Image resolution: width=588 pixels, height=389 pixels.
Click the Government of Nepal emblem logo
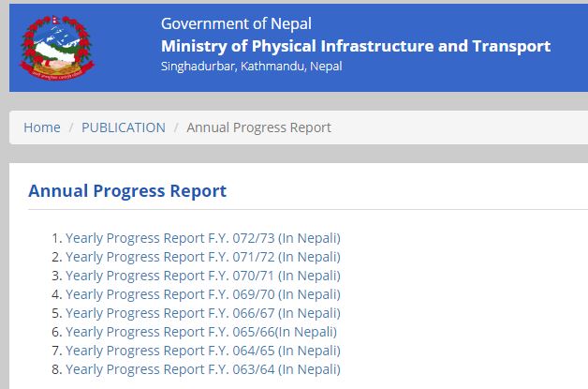tap(57, 48)
